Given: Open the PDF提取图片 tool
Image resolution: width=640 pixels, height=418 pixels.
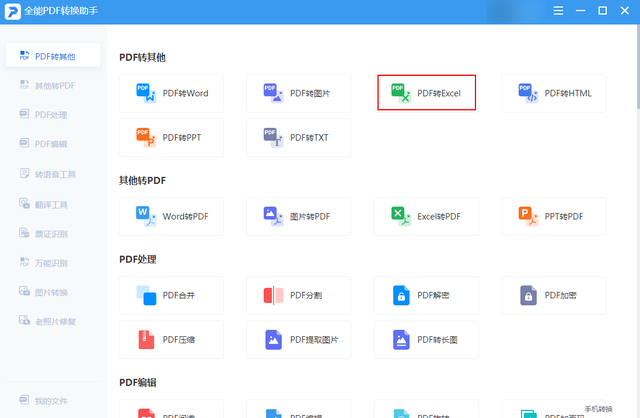Looking at the screenshot, I should coord(299,340).
